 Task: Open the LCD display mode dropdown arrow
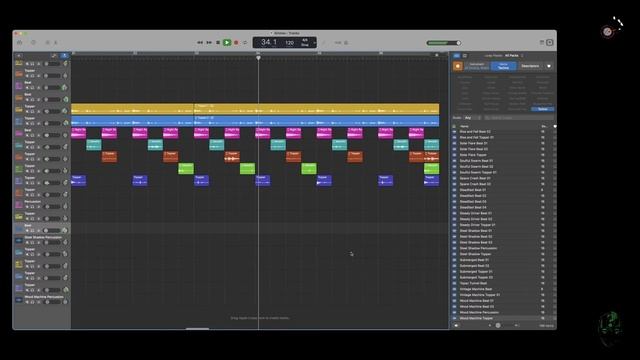[314, 42]
